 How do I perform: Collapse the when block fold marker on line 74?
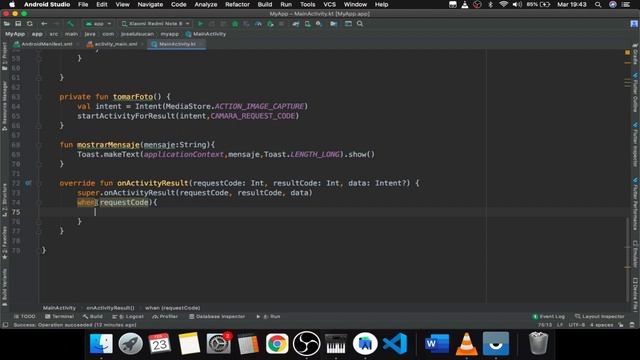39,202
